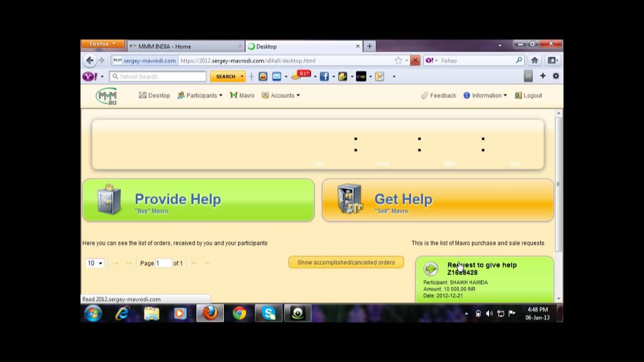The height and width of the screenshot is (362, 644).
Task: Click the toolbar list icon near plus
Action: pyautogui.click(x=528, y=76)
